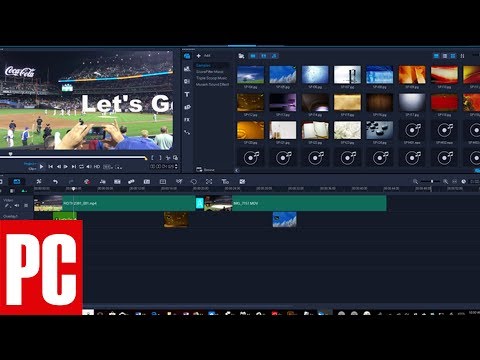Open the Title library (T icon)
This screenshot has width=480, height=360.
(x=187, y=94)
